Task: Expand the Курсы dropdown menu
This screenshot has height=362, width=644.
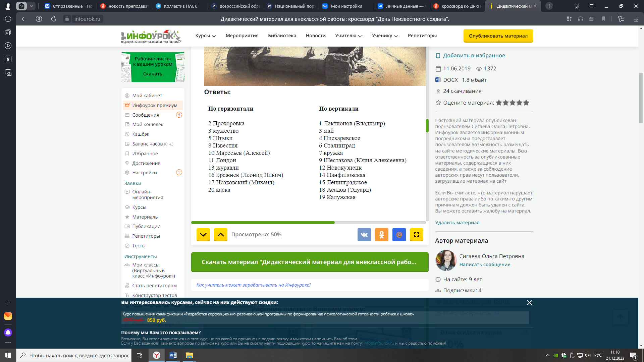Action: coord(206,36)
